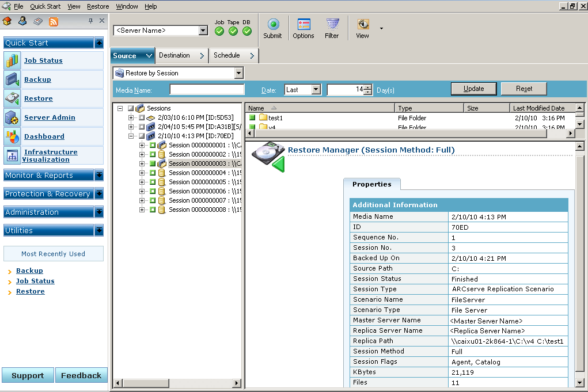Expand the Monitor & Reports section

99,175
